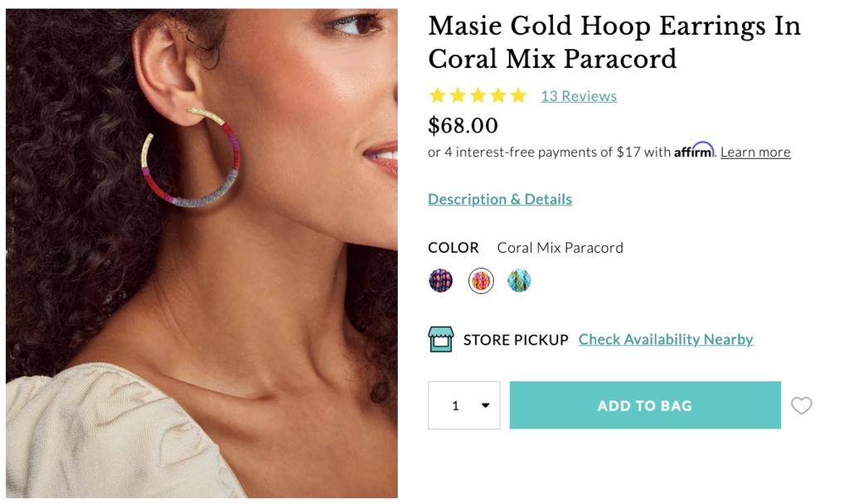This screenshot has width=849, height=504.
Task: Jump to Description & Details
Action: tap(500, 199)
